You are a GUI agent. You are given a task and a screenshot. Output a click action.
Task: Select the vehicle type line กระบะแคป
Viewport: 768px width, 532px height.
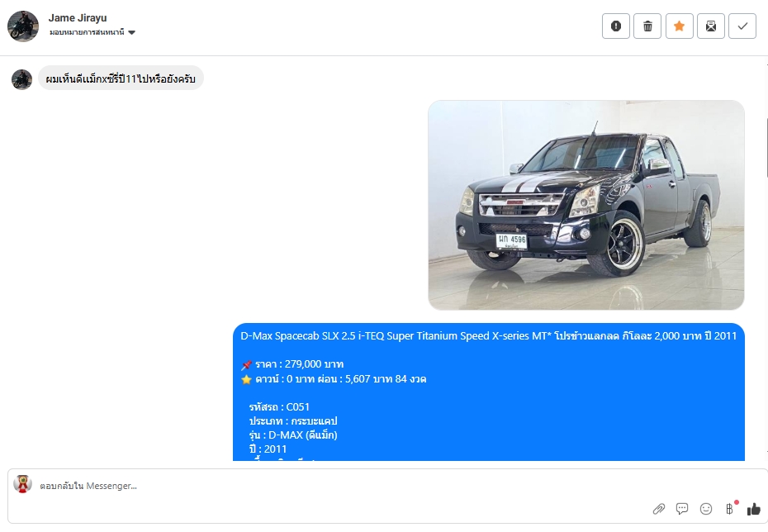(x=293, y=421)
